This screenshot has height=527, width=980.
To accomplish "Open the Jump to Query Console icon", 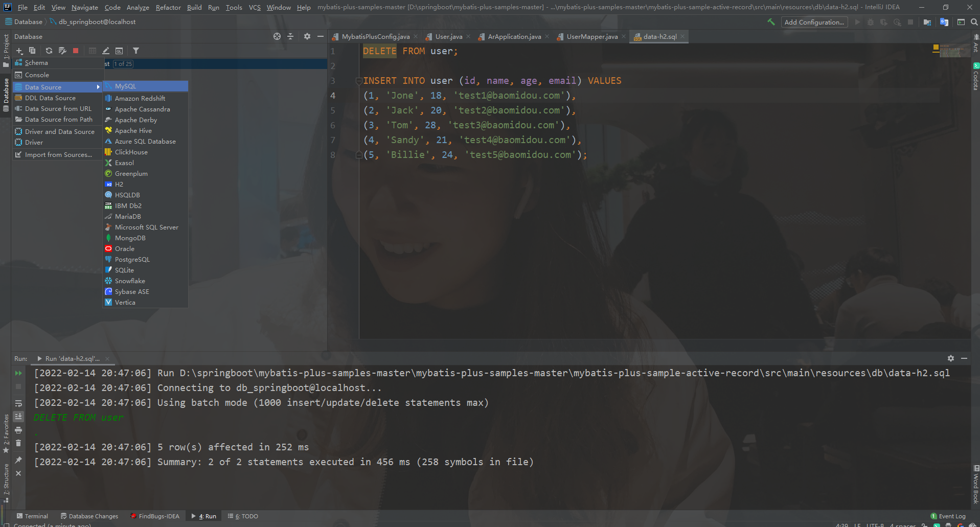I will 119,51.
